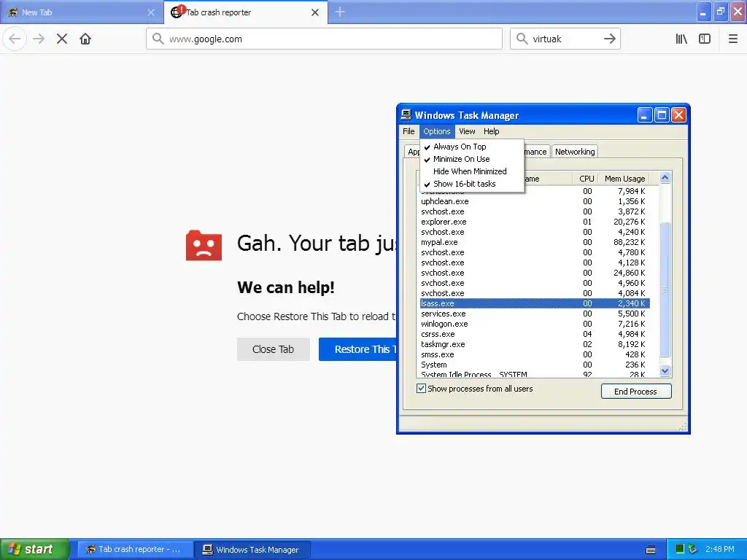Select the lsass.exe process row

coord(535,303)
